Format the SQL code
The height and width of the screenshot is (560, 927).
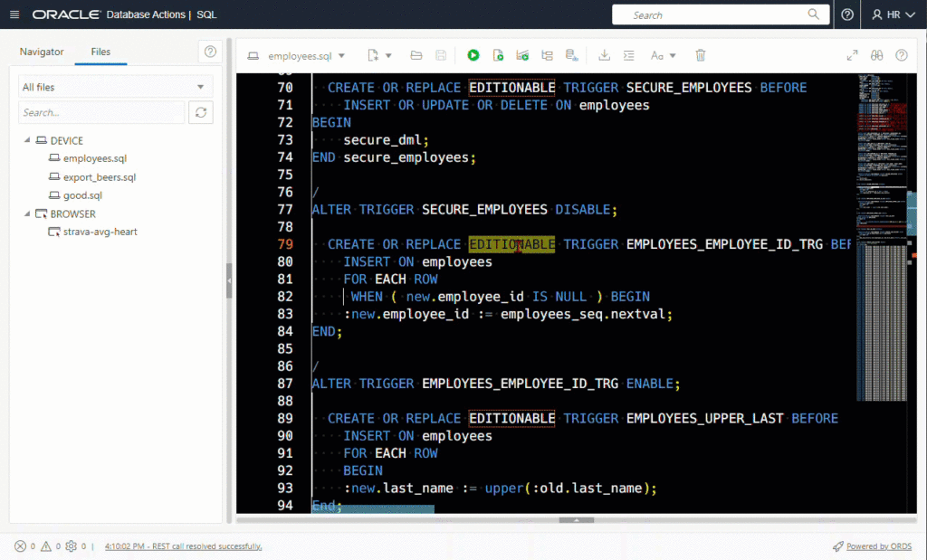click(628, 55)
